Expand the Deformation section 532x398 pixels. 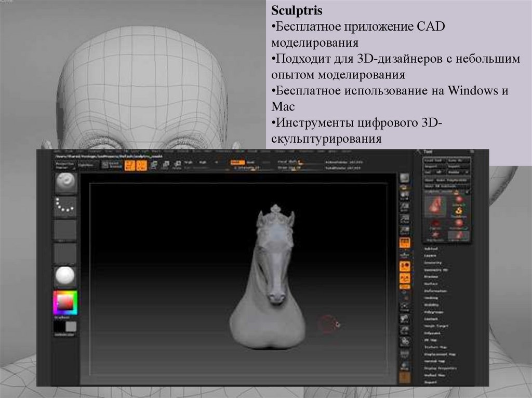pos(434,291)
